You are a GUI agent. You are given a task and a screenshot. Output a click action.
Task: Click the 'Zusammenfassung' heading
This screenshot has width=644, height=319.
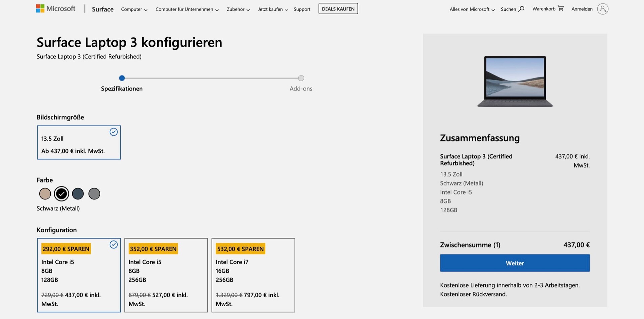(x=480, y=138)
